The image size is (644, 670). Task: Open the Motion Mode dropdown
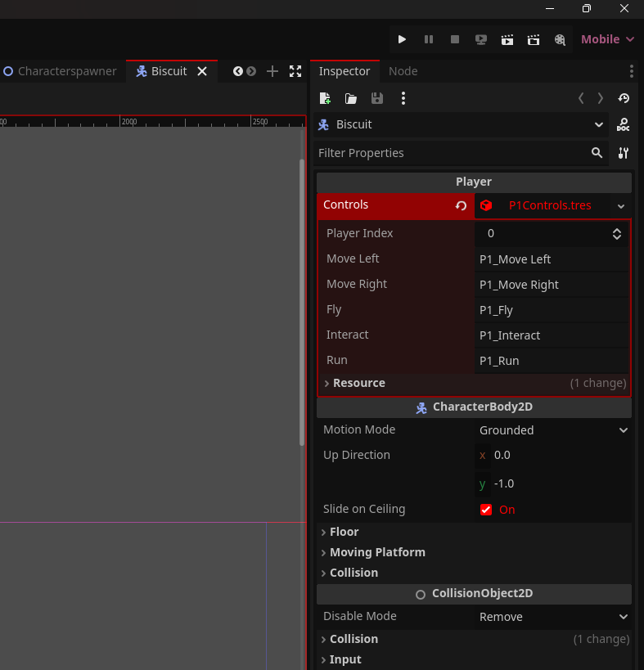pos(552,430)
